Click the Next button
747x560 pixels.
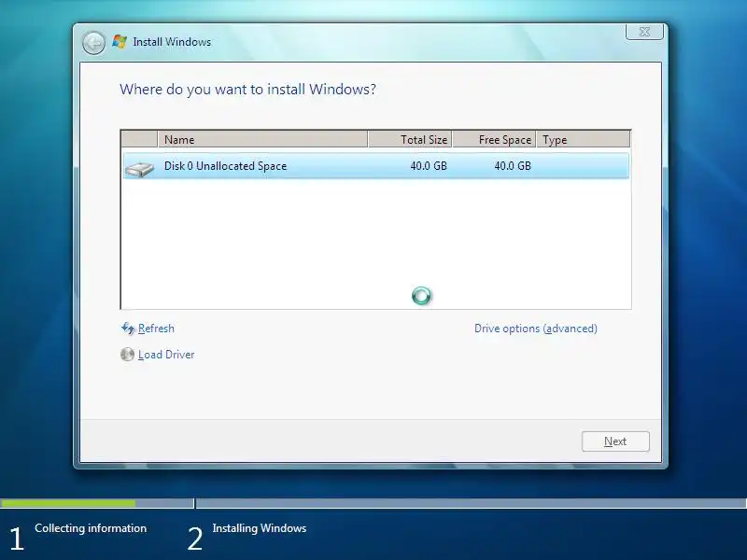click(615, 441)
